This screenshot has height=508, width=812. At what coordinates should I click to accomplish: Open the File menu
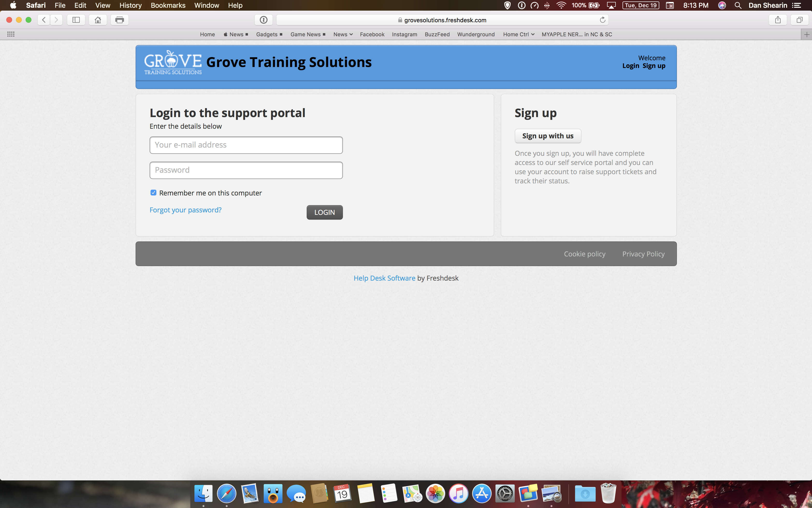pyautogui.click(x=60, y=5)
